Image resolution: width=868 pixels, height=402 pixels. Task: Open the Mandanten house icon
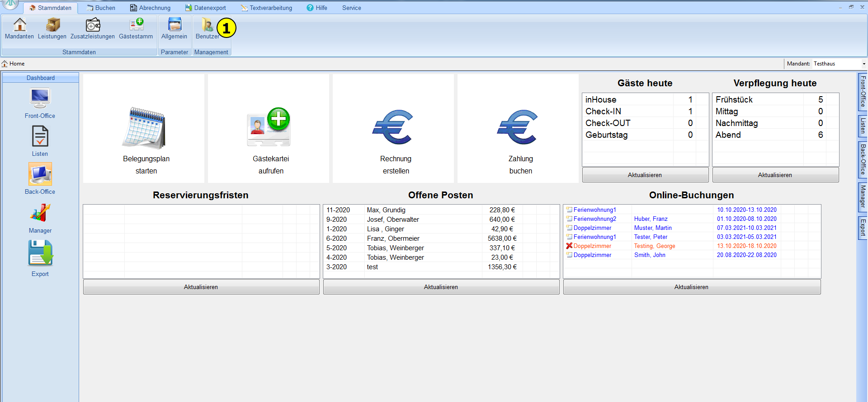pyautogui.click(x=19, y=25)
